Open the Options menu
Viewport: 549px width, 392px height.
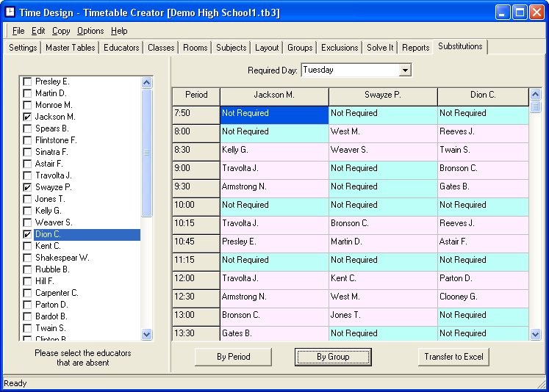pyautogui.click(x=90, y=31)
